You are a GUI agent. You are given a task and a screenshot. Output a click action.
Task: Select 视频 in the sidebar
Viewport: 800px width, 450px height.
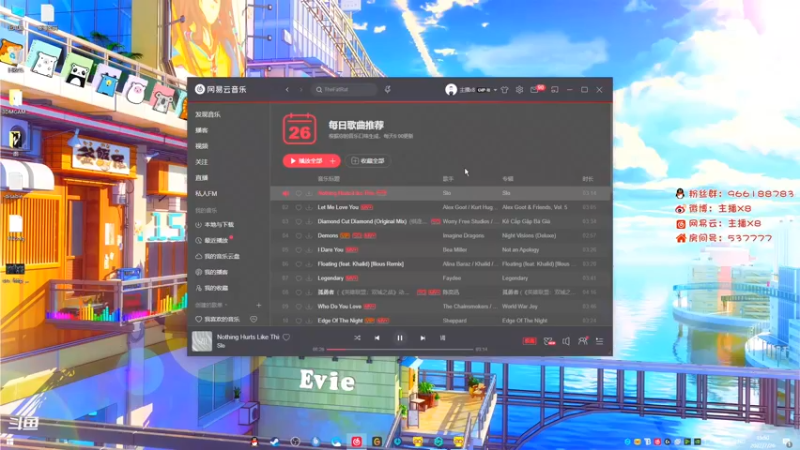click(x=202, y=146)
